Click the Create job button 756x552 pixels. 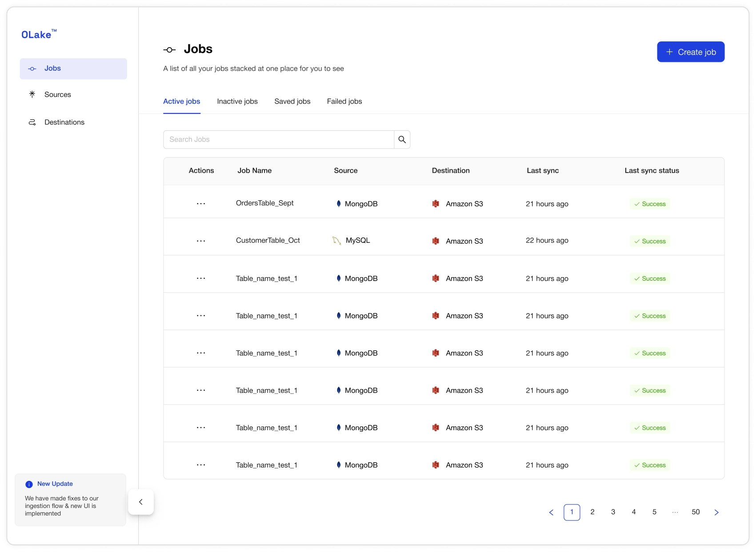[690, 52]
